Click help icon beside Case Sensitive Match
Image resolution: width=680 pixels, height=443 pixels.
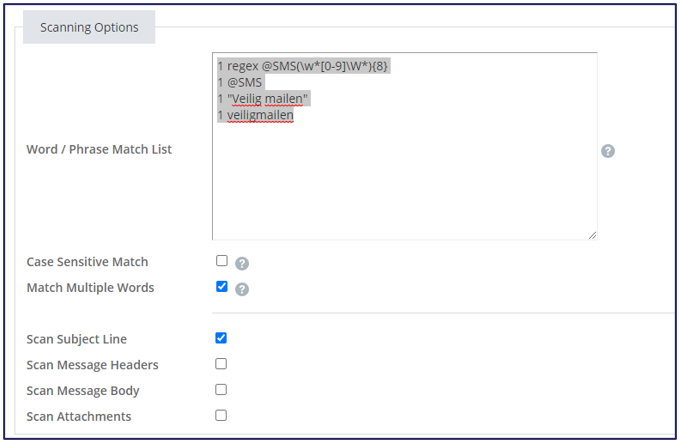242,264
